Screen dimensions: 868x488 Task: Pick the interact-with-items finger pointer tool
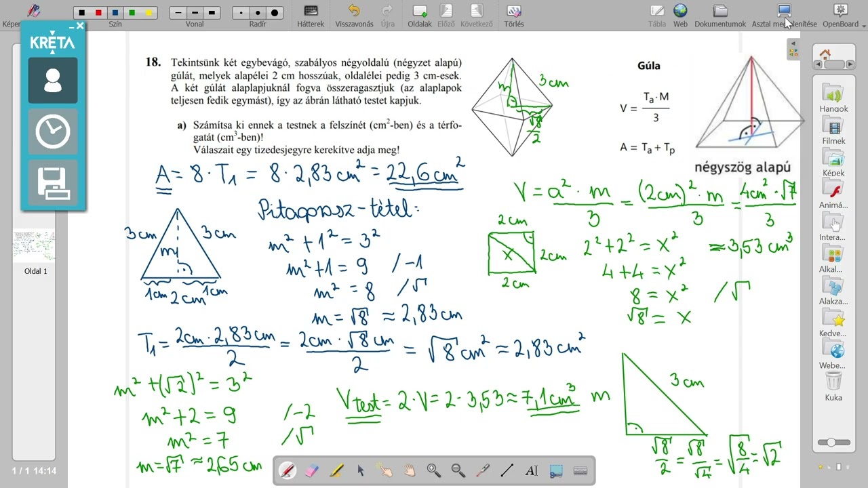(x=385, y=470)
